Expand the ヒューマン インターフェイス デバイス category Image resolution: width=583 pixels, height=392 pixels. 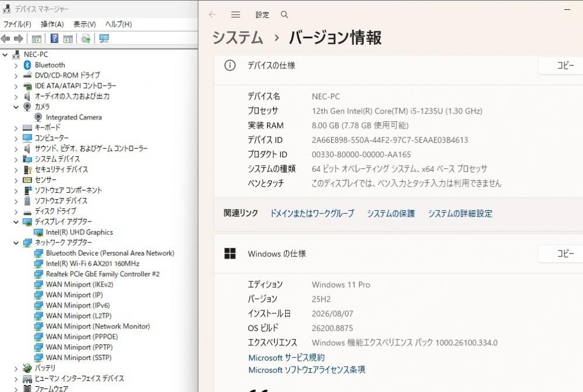16,379
